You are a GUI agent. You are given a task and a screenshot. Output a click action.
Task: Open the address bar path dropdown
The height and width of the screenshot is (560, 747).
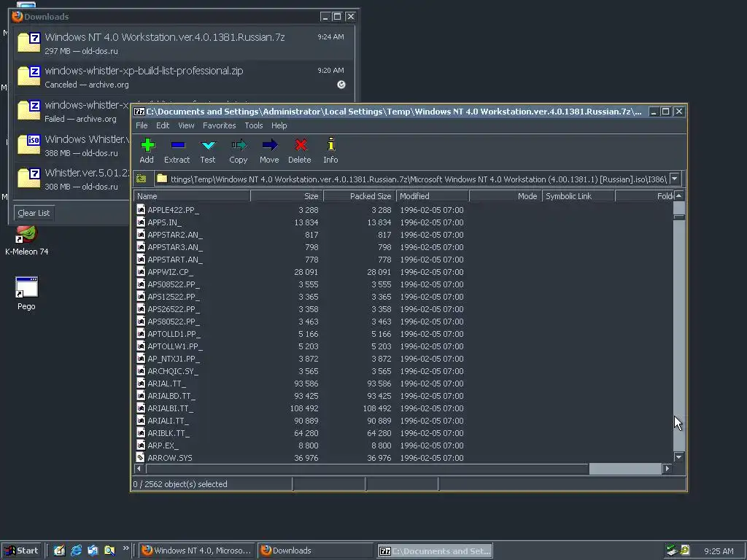[x=675, y=179]
